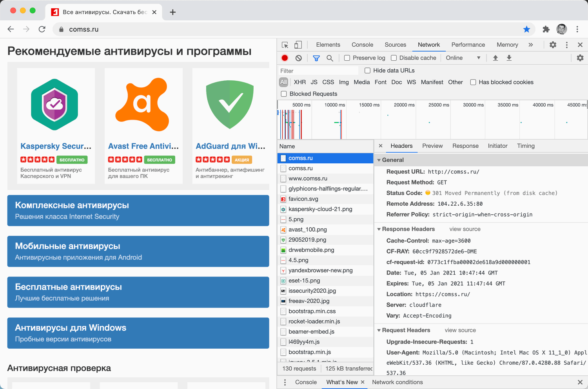View source of Request Headers
588x389 pixels.
460,330
